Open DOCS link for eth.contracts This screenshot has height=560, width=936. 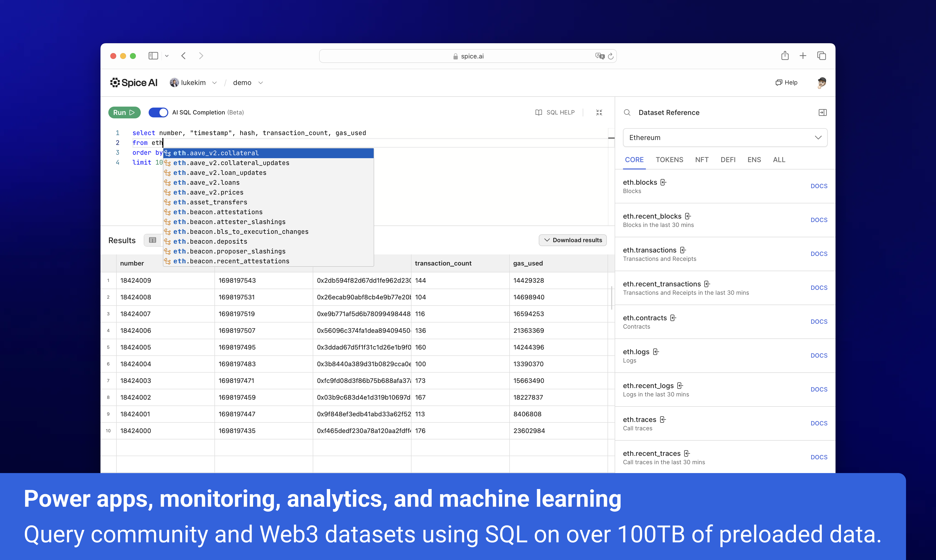click(819, 322)
